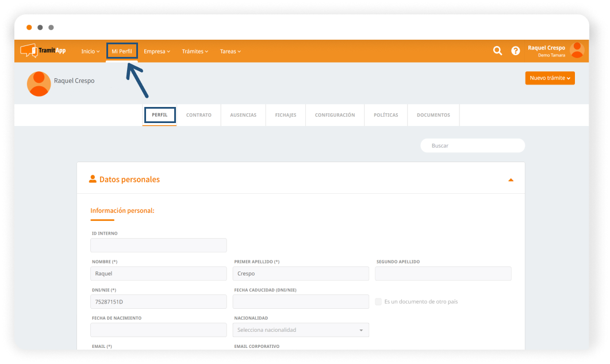Expand the Inicio menu
Screen dimensions: 610x364
pyautogui.click(x=90, y=51)
